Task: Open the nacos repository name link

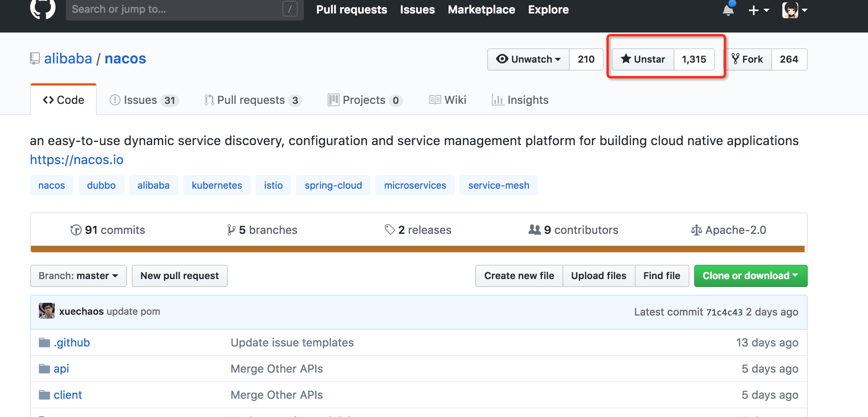Action: point(125,59)
